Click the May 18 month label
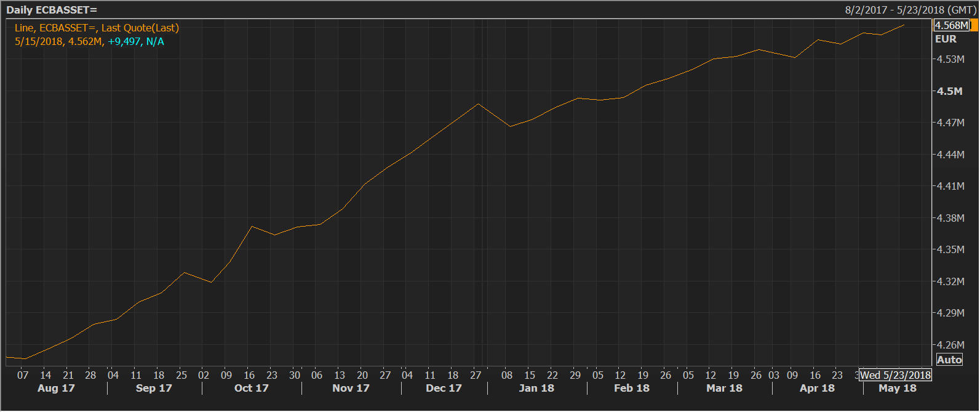Image resolution: width=980 pixels, height=412 pixels. click(897, 388)
